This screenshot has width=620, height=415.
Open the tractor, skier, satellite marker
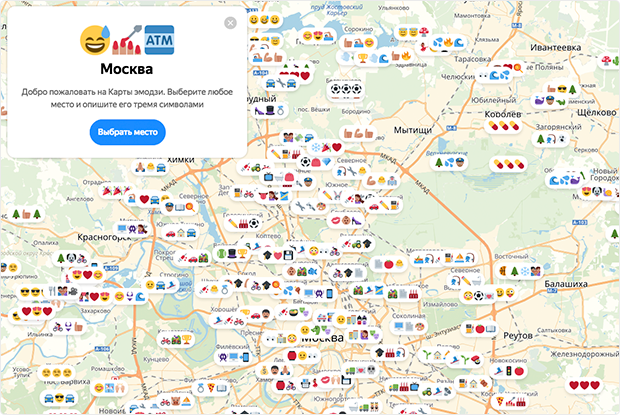tap(437, 391)
